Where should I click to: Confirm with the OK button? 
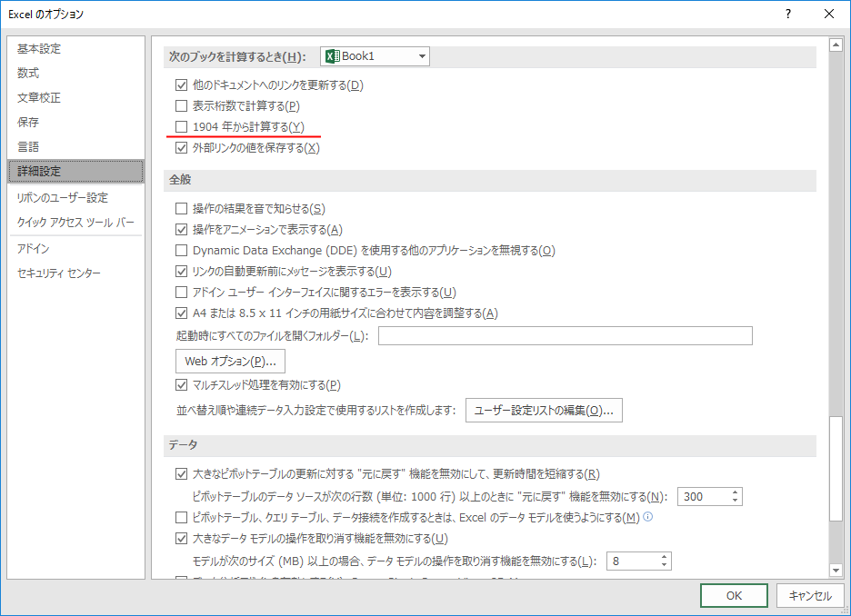click(x=734, y=595)
